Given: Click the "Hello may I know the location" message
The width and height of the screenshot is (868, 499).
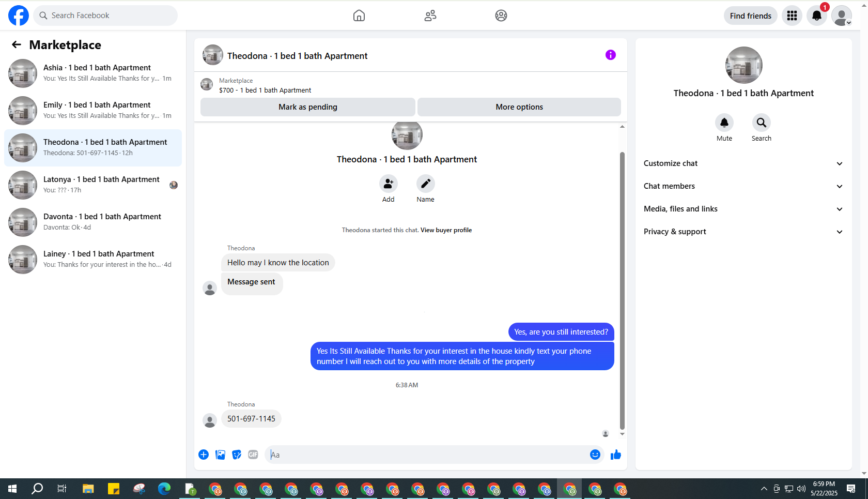Looking at the screenshot, I should (x=278, y=263).
